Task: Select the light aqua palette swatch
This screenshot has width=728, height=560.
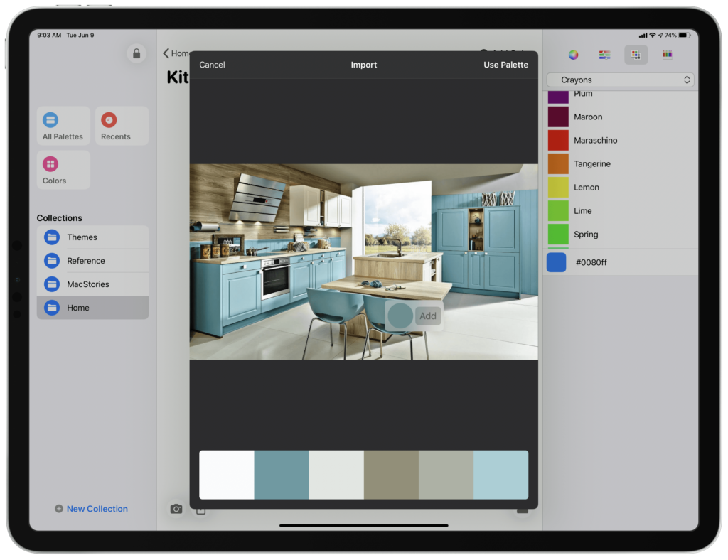Action: 500,475
